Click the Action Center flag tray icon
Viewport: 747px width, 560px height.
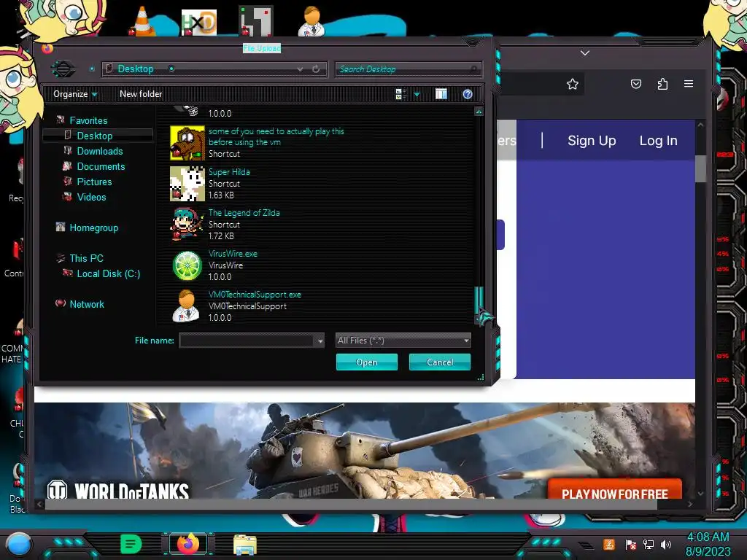click(x=630, y=544)
